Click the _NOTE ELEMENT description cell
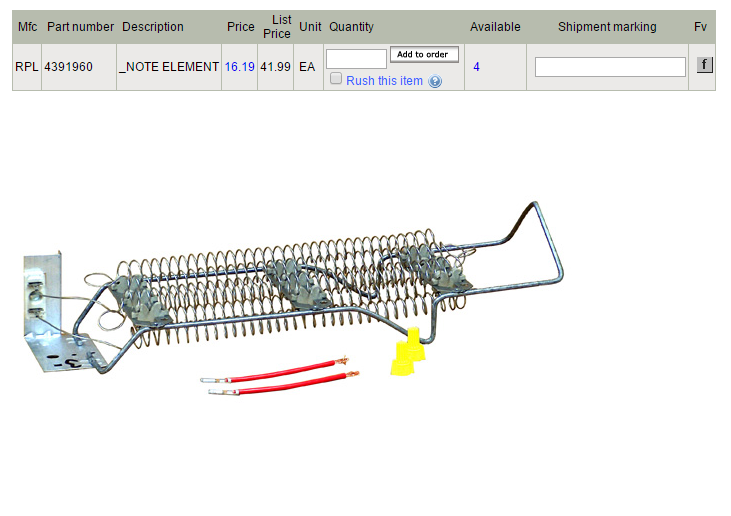731x516 pixels. [169, 67]
